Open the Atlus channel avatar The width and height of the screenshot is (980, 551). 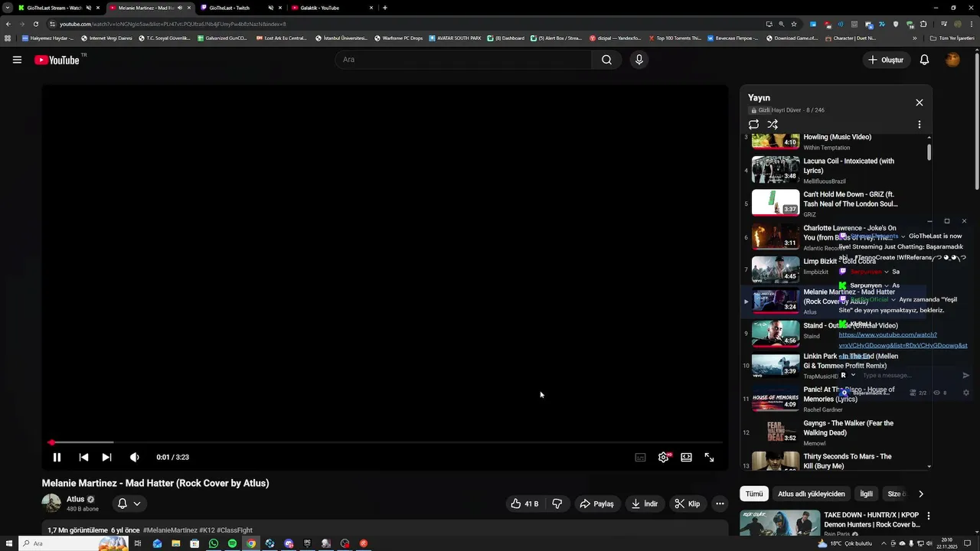[x=51, y=503]
